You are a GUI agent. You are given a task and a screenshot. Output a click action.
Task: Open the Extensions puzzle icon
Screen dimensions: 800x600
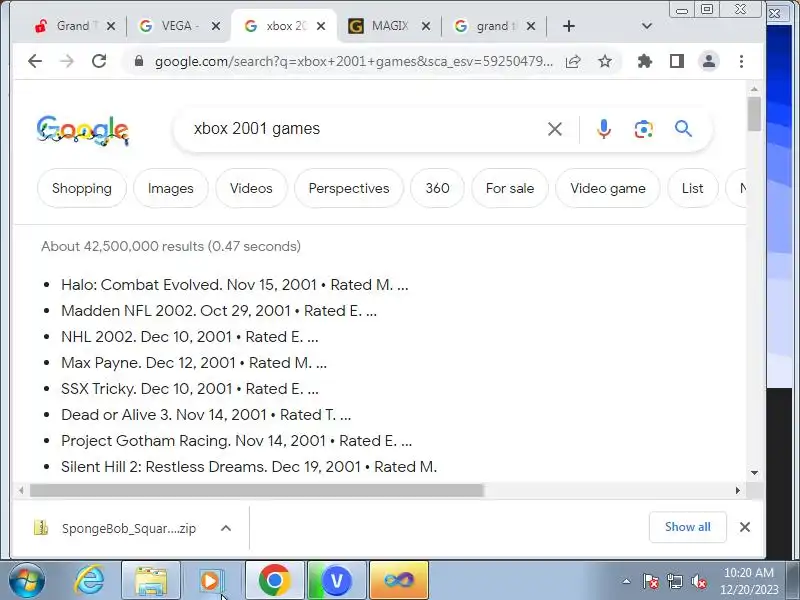[x=645, y=61]
